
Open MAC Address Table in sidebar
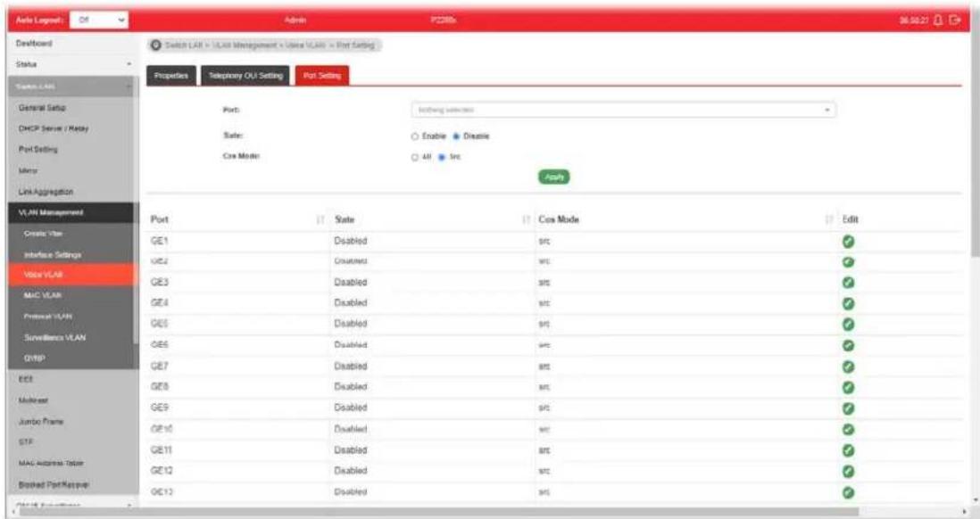pyautogui.click(x=51, y=464)
